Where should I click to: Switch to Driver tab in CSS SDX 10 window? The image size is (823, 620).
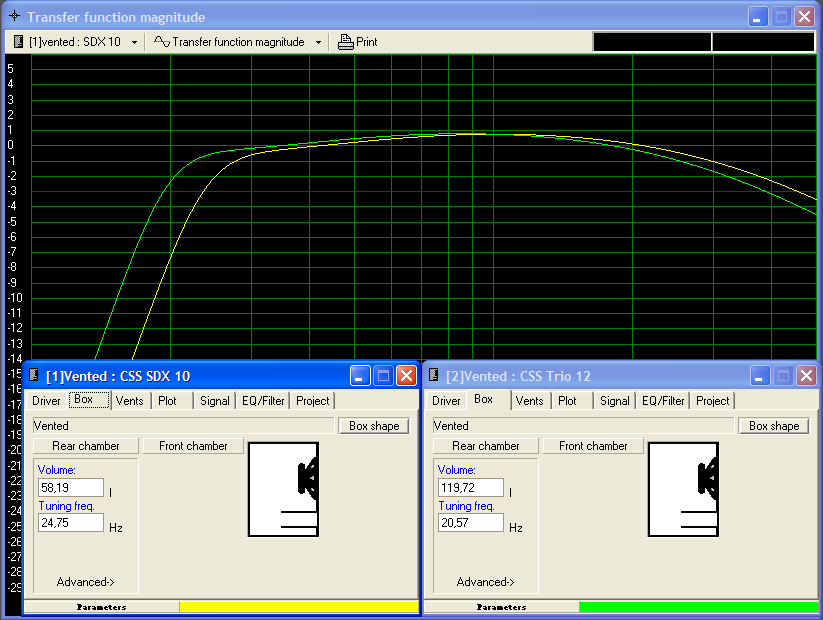click(46, 401)
